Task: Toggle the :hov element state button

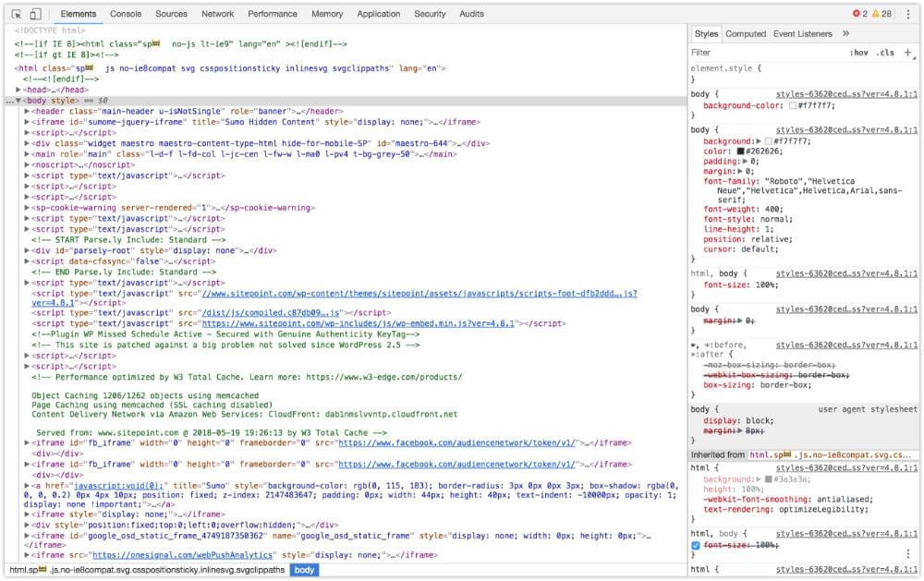Action: click(x=859, y=53)
